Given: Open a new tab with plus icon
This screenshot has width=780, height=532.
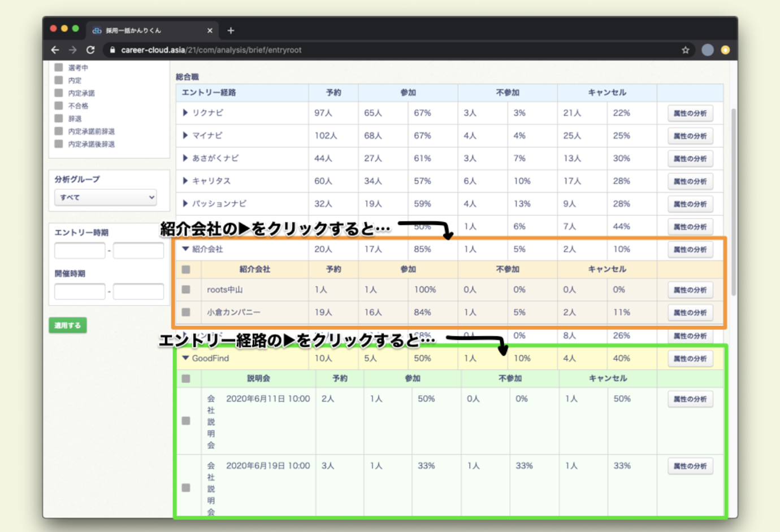Looking at the screenshot, I should click(231, 30).
